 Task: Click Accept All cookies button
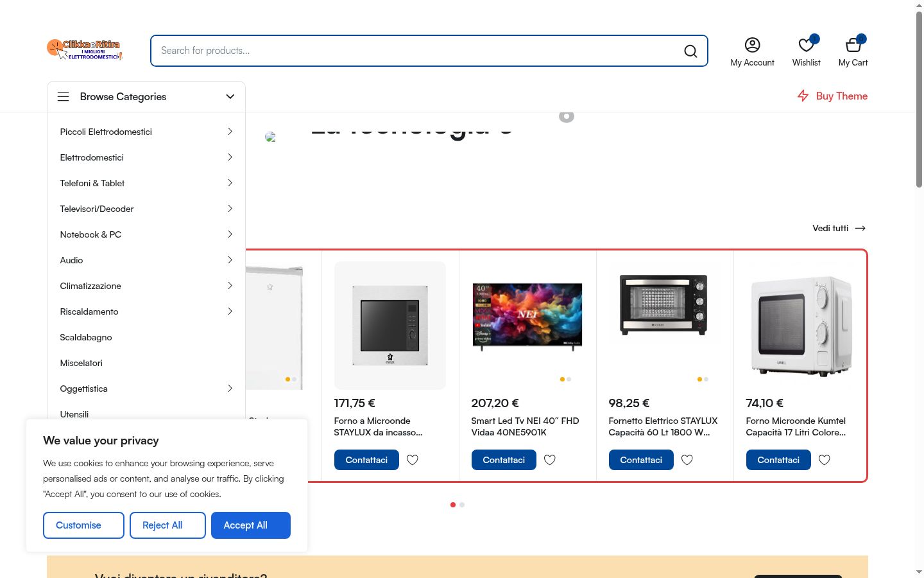pyautogui.click(x=251, y=525)
